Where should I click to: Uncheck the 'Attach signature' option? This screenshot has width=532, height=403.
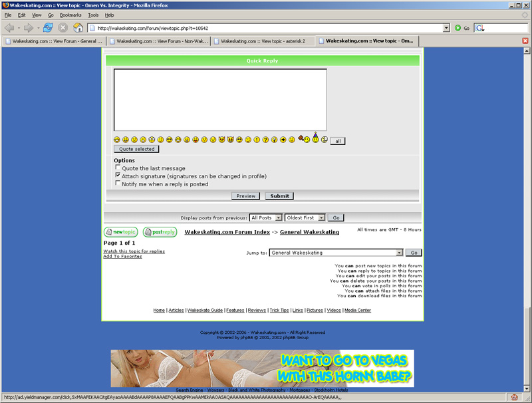pos(118,176)
